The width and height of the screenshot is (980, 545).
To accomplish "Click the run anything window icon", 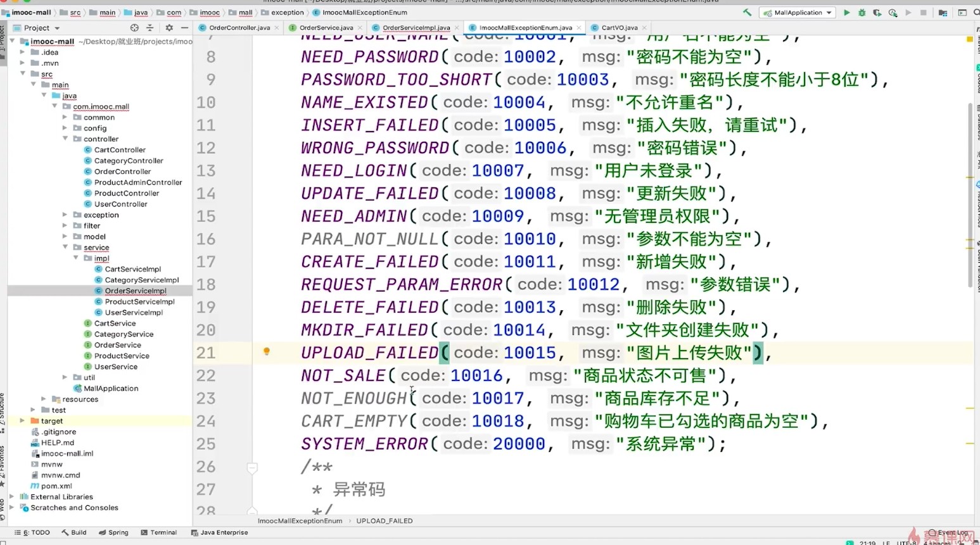I will (962, 13).
